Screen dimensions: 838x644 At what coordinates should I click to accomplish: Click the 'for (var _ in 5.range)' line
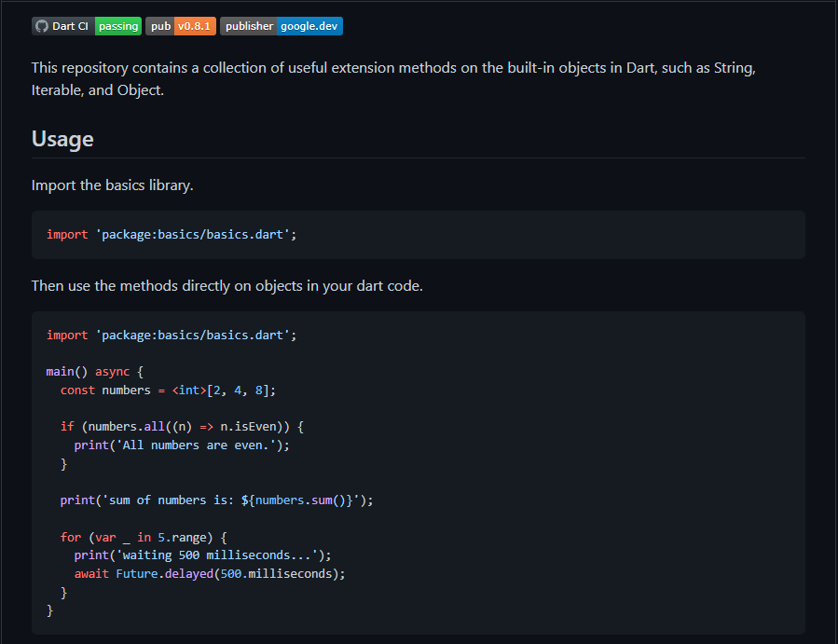tap(144, 537)
